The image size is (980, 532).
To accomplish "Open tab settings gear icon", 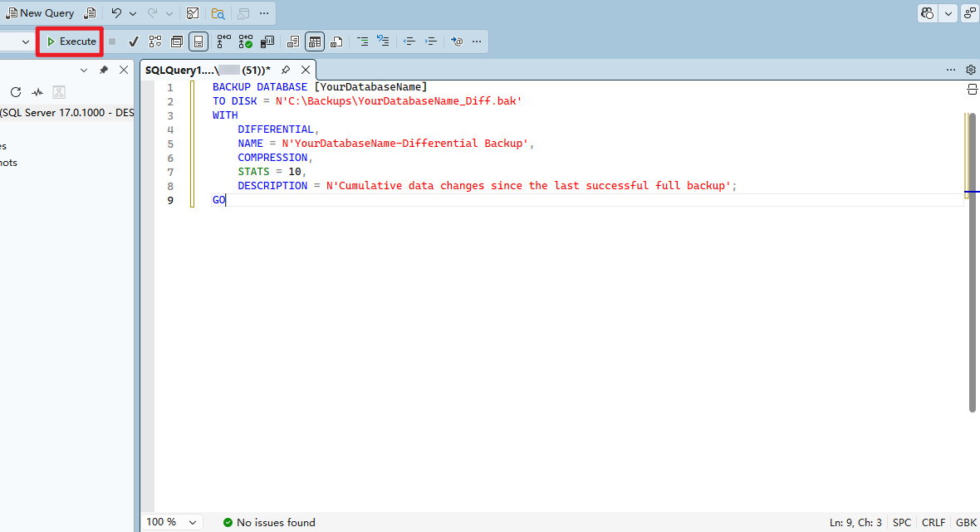I will coord(971,70).
